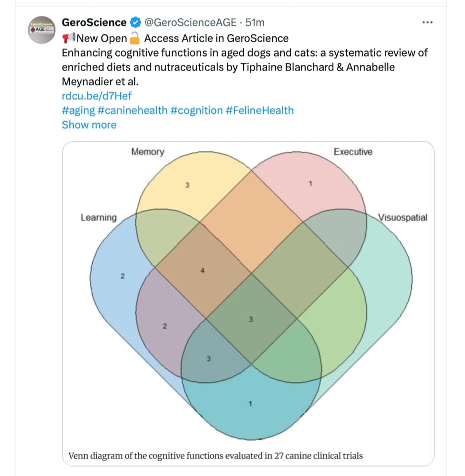Expand the tweet with Show more
This screenshot has width=465, height=476.
tap(89, 125)
